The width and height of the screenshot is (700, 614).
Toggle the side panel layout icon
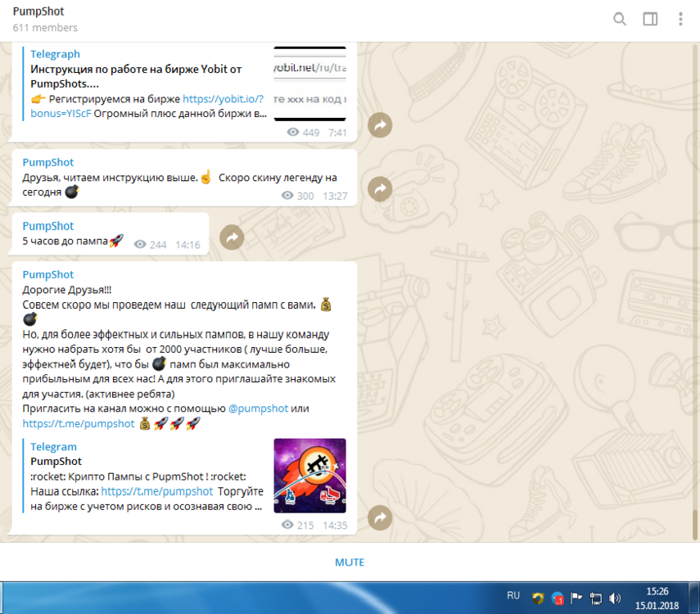649,18
